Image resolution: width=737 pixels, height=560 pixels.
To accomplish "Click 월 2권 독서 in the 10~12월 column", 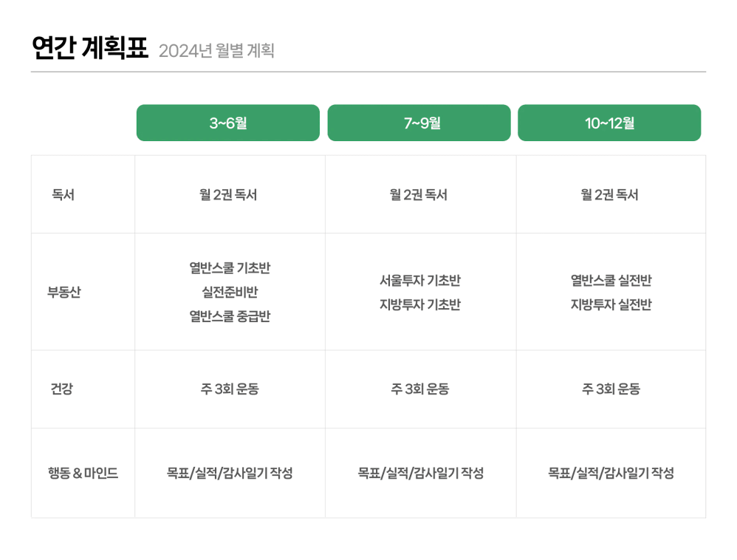I will [x=610, y=195].
